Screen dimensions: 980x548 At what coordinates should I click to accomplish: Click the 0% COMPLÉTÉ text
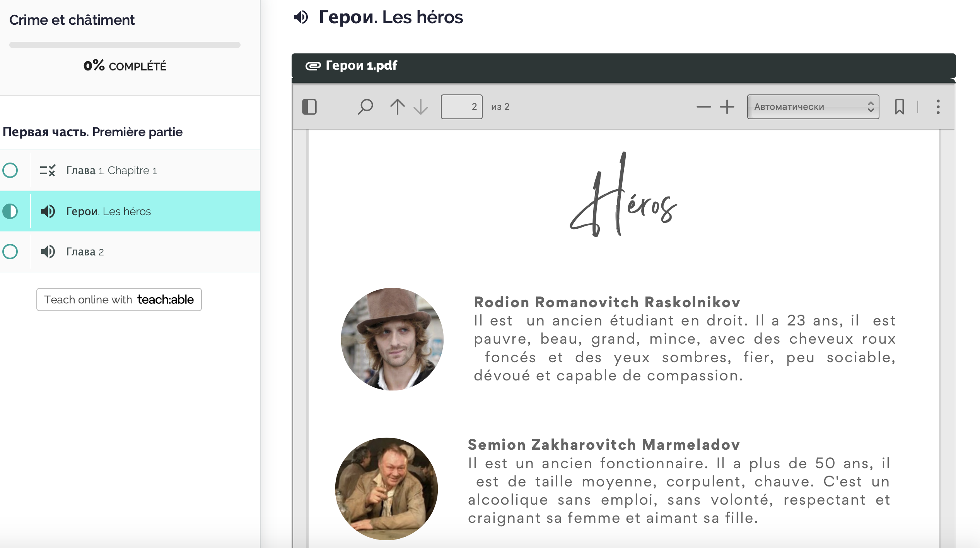(x=125, y=66)
